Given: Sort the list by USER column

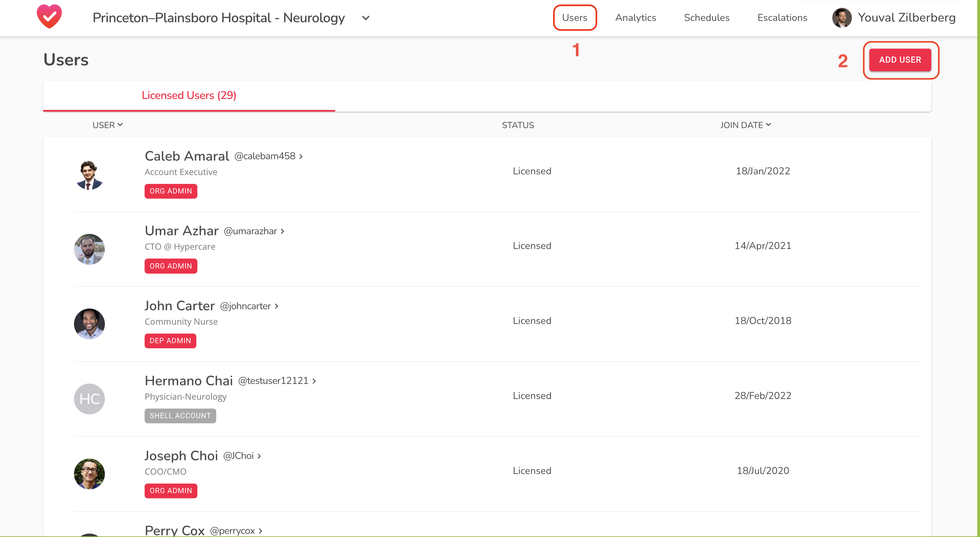Looking at the screenshot, I should (108, 125).
